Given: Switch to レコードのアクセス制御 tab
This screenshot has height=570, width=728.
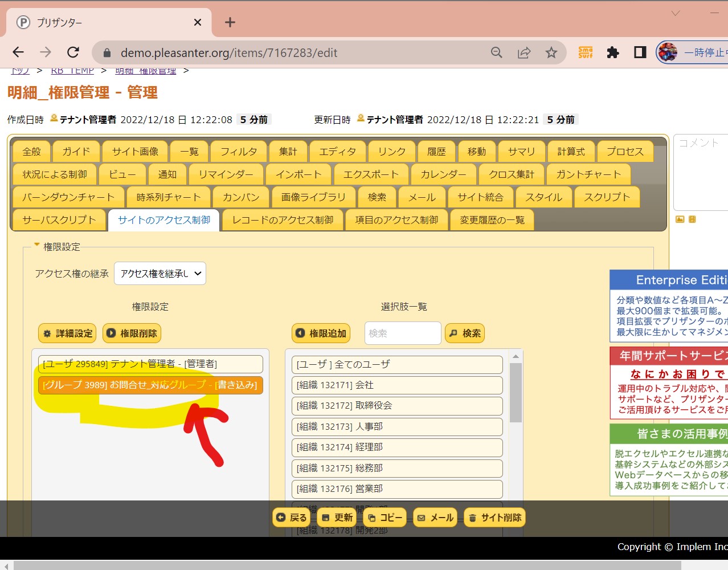Looking at the screenshot, I should [x=283, y=220].
